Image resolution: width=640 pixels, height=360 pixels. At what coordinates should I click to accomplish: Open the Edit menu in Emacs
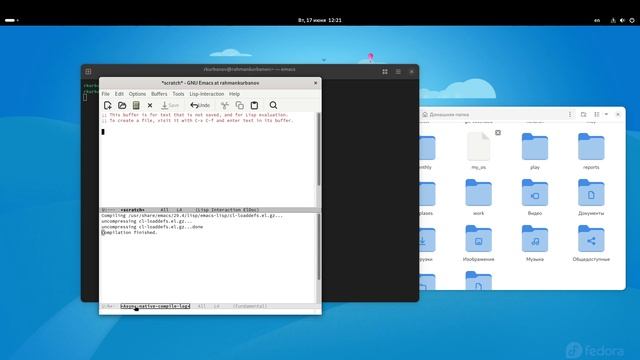119,94
